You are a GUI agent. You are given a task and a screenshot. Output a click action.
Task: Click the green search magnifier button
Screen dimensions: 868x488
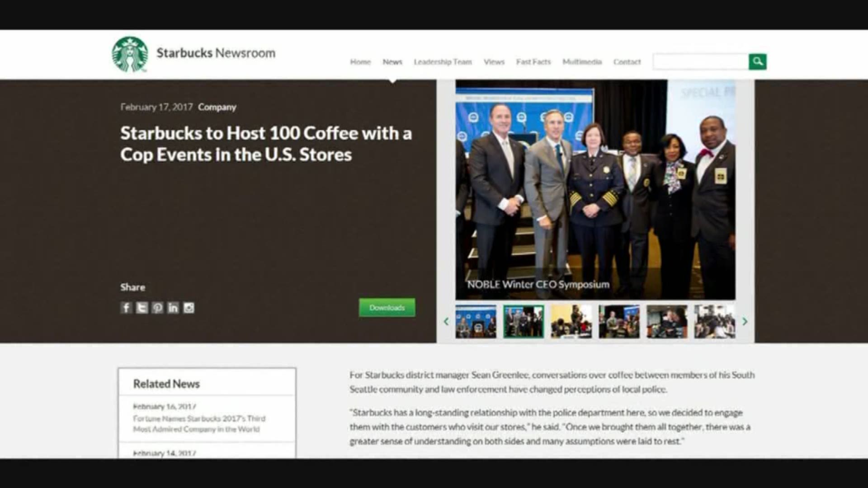[757, 61]
